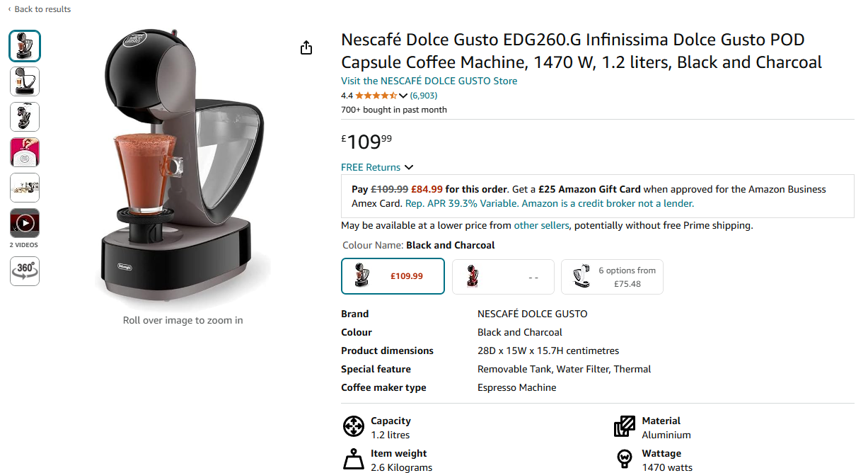
Task: Visit the NESCAFÉ DOLCE GUSTO Store
Action: click(x=429, y=81)
